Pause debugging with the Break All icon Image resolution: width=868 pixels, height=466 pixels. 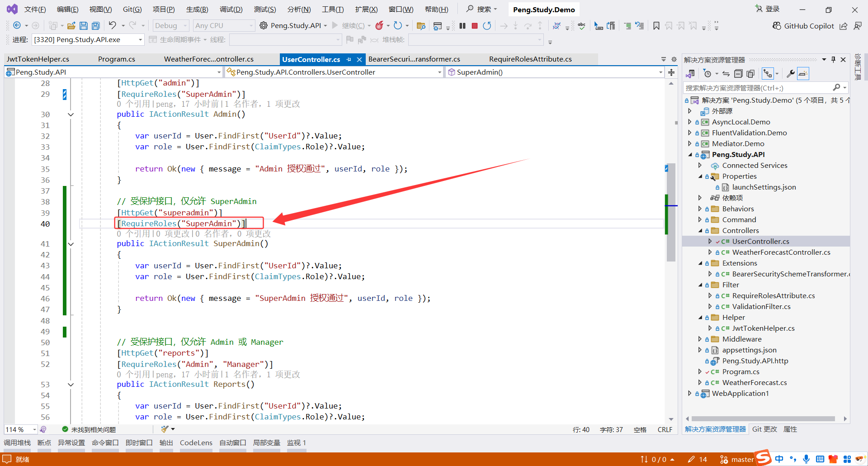pos(462,26)
